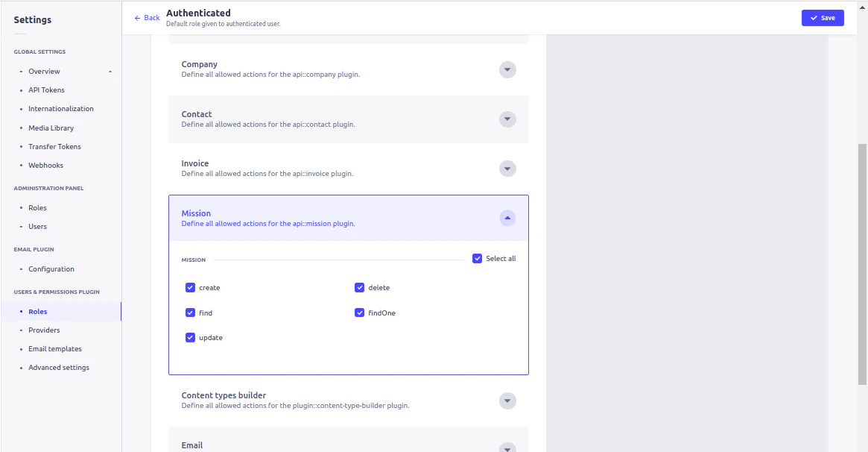
Task: Click Select all for Mission permissions
Action: point(477,258)
